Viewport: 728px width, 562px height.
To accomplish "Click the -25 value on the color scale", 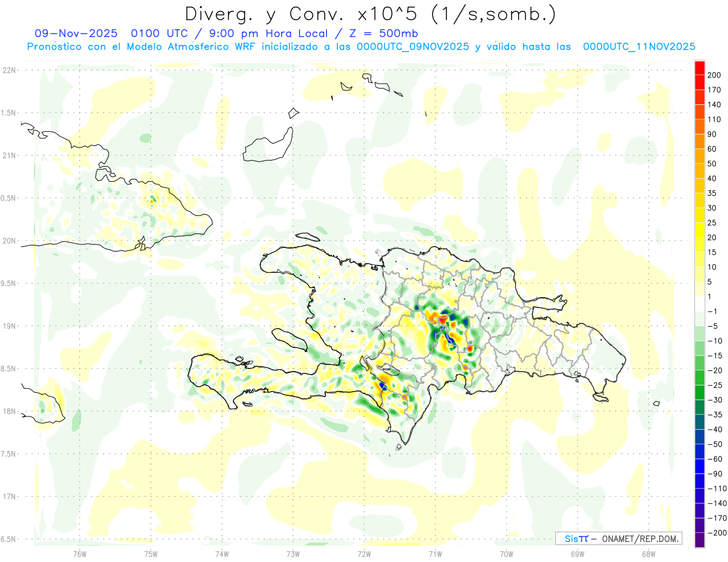I will point(714,385).
